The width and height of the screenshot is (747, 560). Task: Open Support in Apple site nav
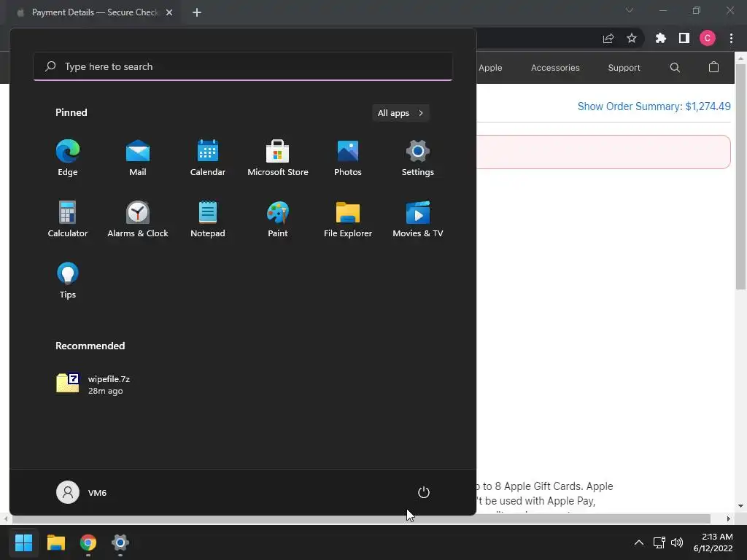point(624,68)
